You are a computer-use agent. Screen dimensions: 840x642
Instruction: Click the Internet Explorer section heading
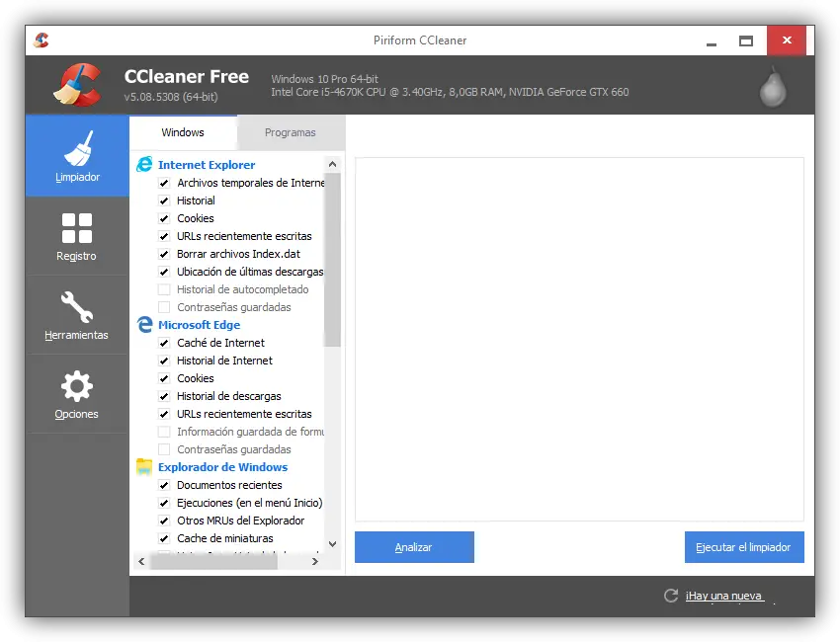click(x=207, y=164)
